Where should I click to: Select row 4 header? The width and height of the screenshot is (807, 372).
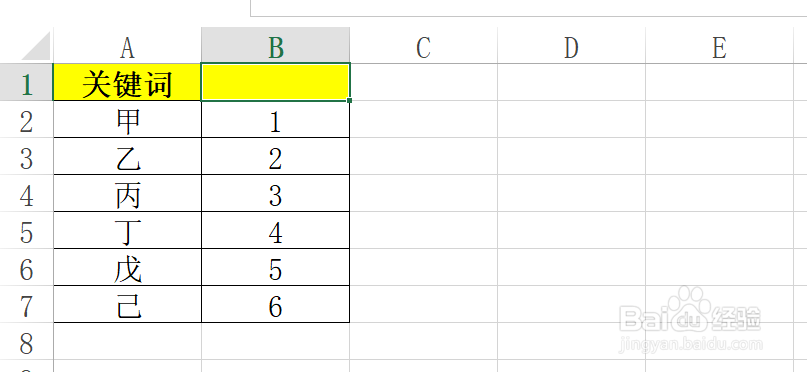[26, 193]
